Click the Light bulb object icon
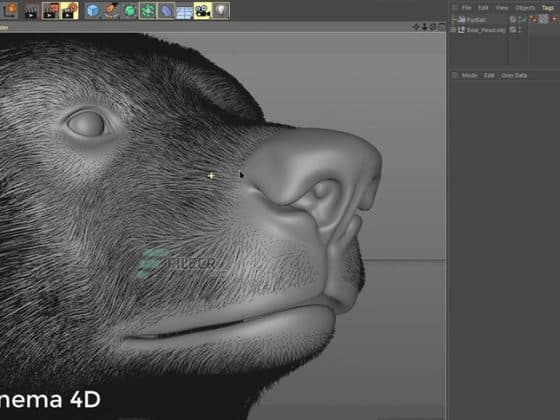 tap(221, 11)
